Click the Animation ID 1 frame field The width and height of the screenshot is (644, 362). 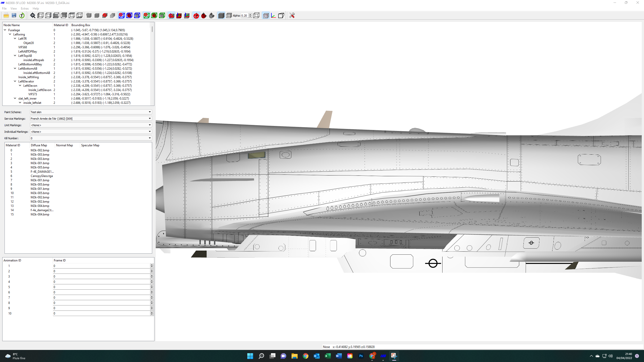pyautogui.click(x=102, y=266)
